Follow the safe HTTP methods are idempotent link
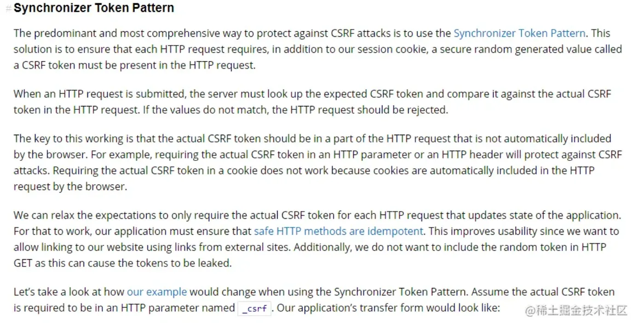The height and width of the screenshot is (323, 644). (339, 231)
